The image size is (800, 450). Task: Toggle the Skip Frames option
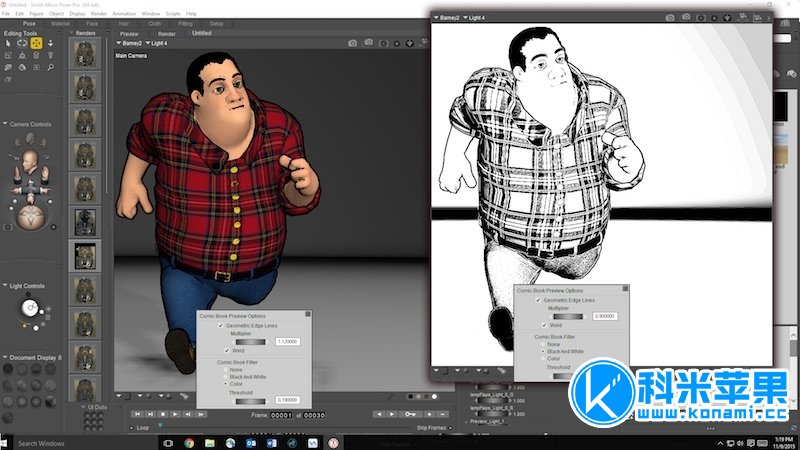(x=450, y=428)
